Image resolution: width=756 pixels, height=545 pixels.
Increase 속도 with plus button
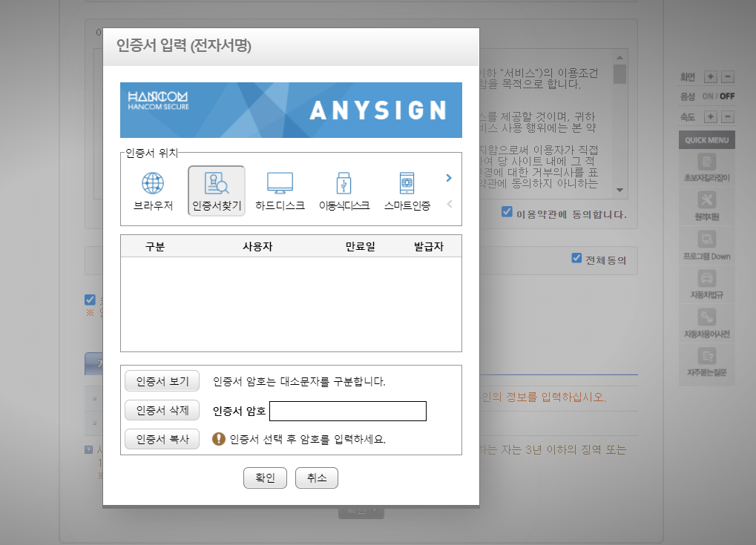pyautogui.click(x=710, y=116)
